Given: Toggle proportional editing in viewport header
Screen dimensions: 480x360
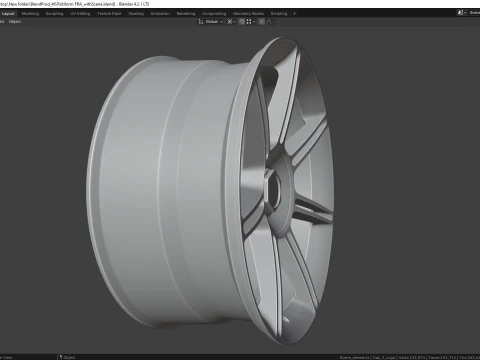Looking at the screenshot, I should 262,22.
